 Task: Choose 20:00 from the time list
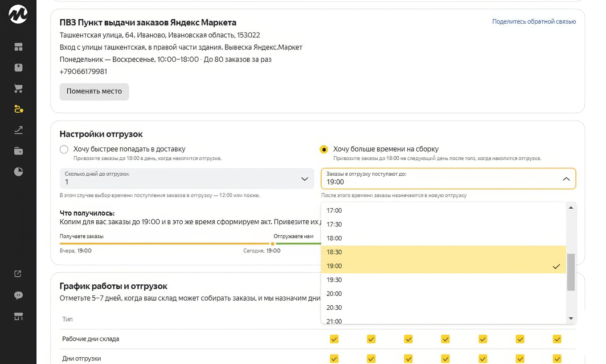tap(443, 294)
